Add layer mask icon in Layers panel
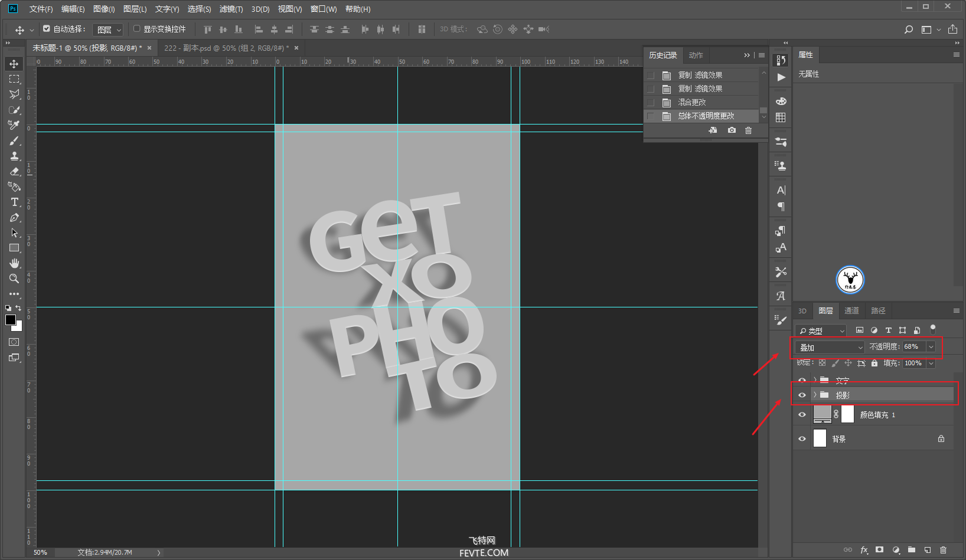 879,550
